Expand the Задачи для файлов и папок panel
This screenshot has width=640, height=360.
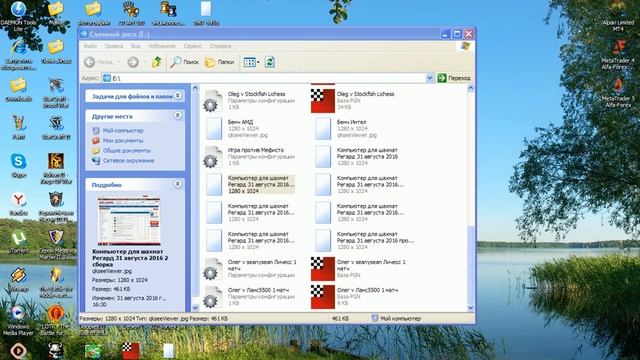[178, 96]
